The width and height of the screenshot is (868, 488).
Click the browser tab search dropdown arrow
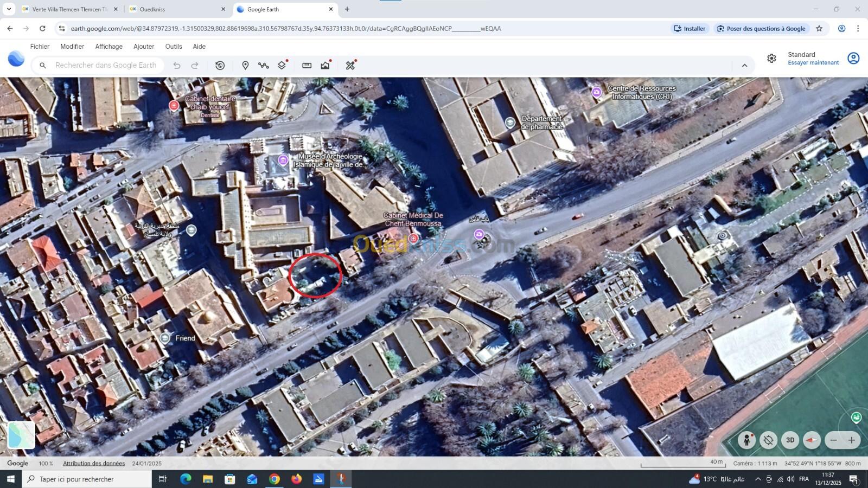point(9,9)
